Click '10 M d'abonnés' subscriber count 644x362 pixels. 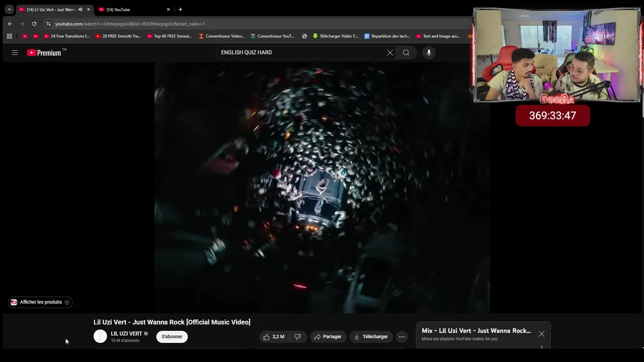tap(125, 340)
